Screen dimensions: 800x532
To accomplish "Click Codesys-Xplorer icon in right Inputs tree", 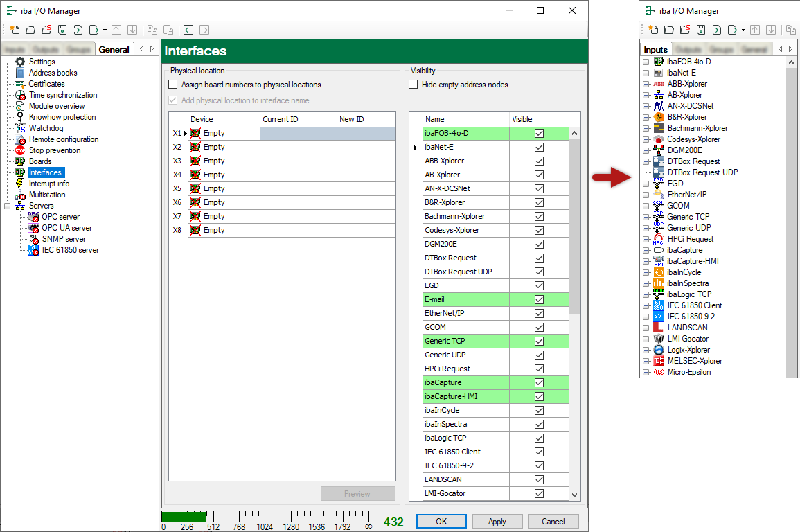I will [x=659, y=139].
